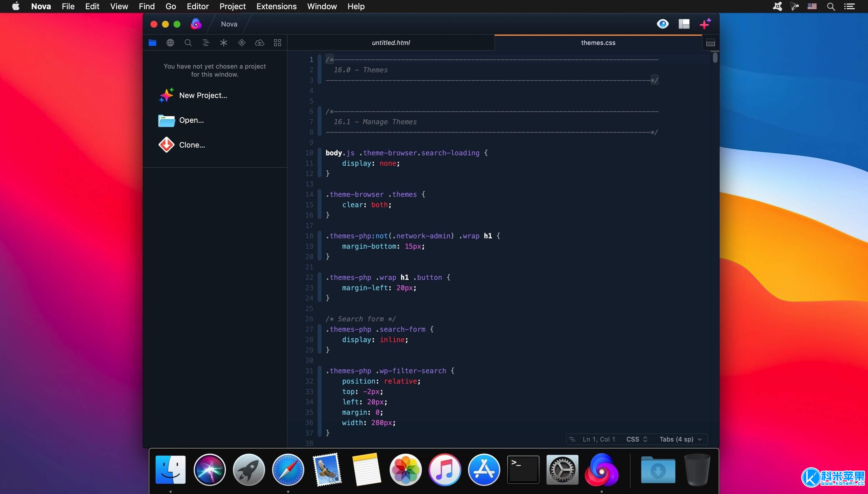Open the Symbols list sidebar icon
The image size is (868, 494).
pyautogui.click(x=206, y=43)
